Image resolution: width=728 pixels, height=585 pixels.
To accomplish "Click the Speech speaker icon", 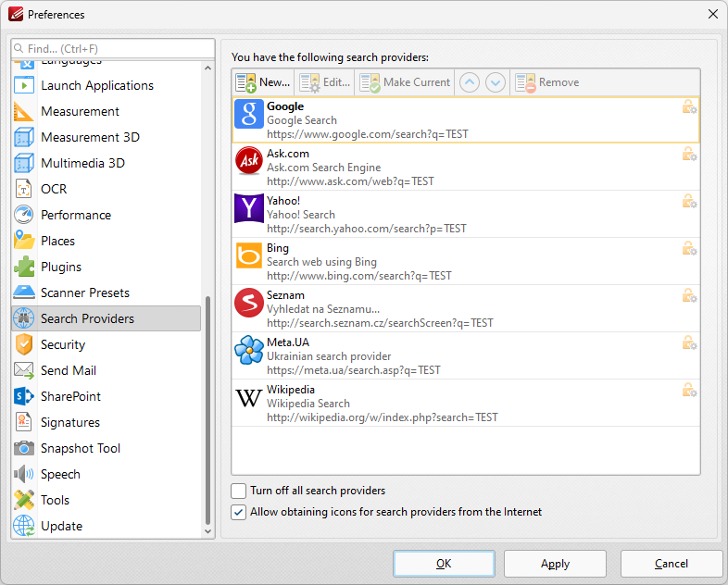I will tap(24, 474).
